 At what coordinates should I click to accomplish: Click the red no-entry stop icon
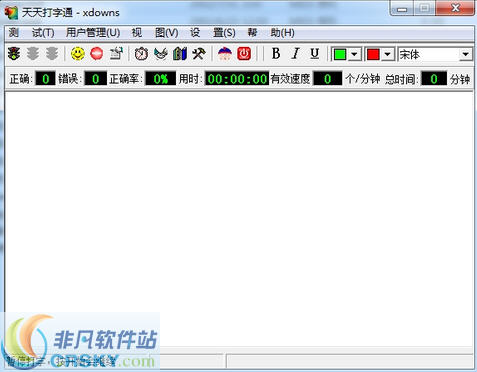pyautogui.click(x=97, y=54)
